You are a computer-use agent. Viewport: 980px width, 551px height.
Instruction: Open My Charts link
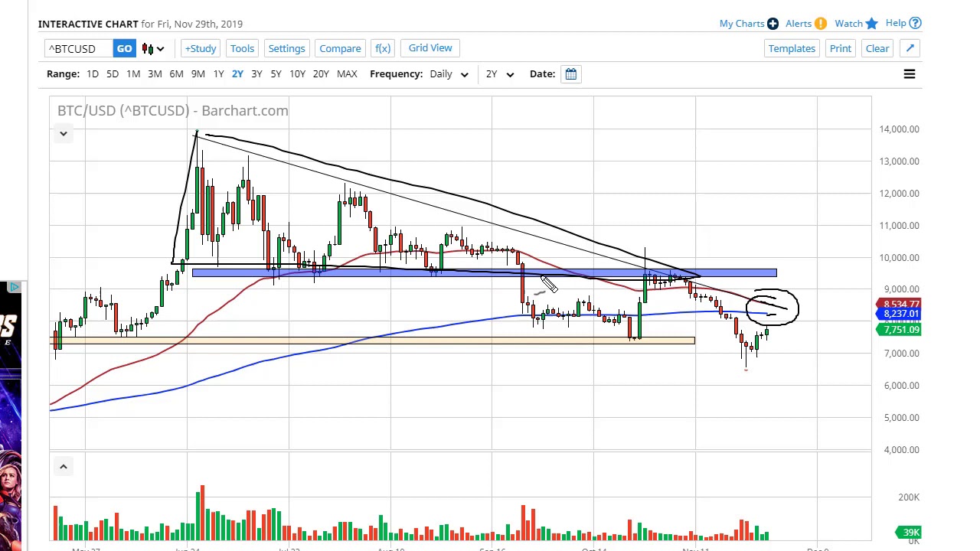point(742,24)
